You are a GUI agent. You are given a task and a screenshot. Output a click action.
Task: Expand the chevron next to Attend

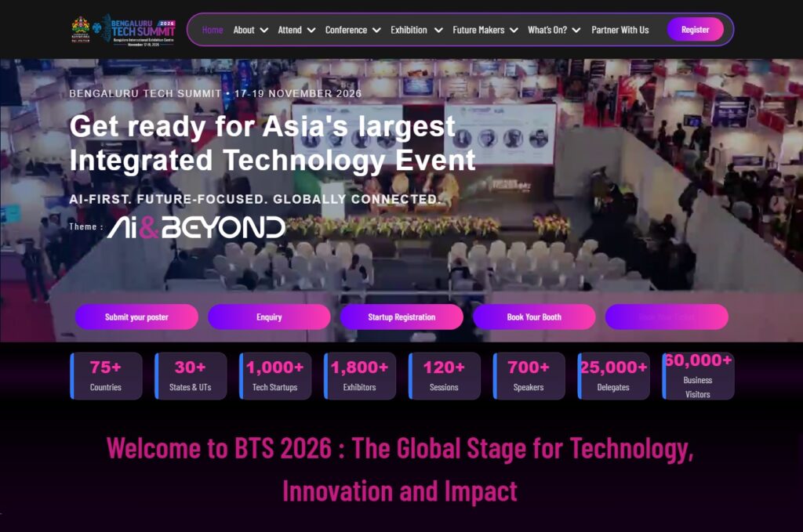[311, 31]
